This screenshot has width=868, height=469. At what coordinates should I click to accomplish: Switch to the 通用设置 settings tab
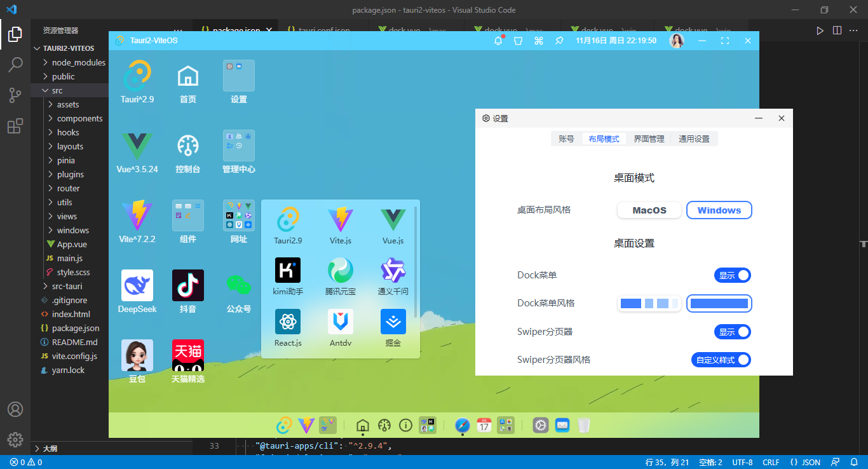tap(694, 138)
